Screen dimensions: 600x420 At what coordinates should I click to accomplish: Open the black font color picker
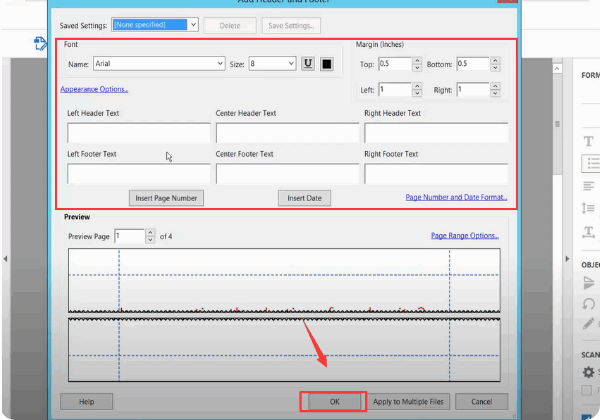pyautogui.click(x=326, y=64)
